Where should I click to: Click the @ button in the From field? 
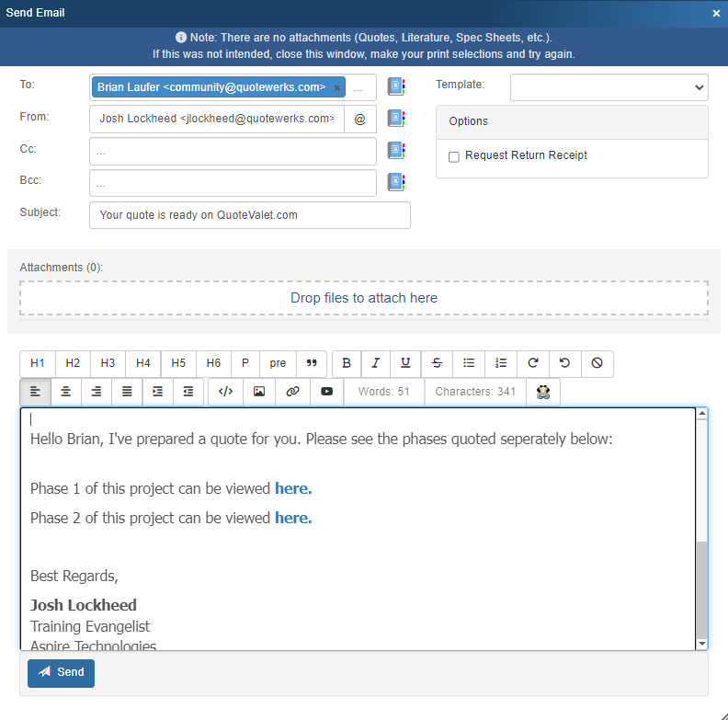(x=359, y=119)
